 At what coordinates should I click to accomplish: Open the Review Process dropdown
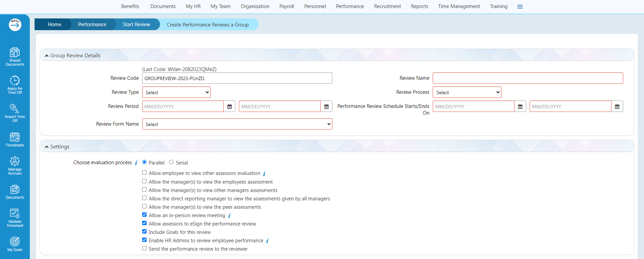467,92
